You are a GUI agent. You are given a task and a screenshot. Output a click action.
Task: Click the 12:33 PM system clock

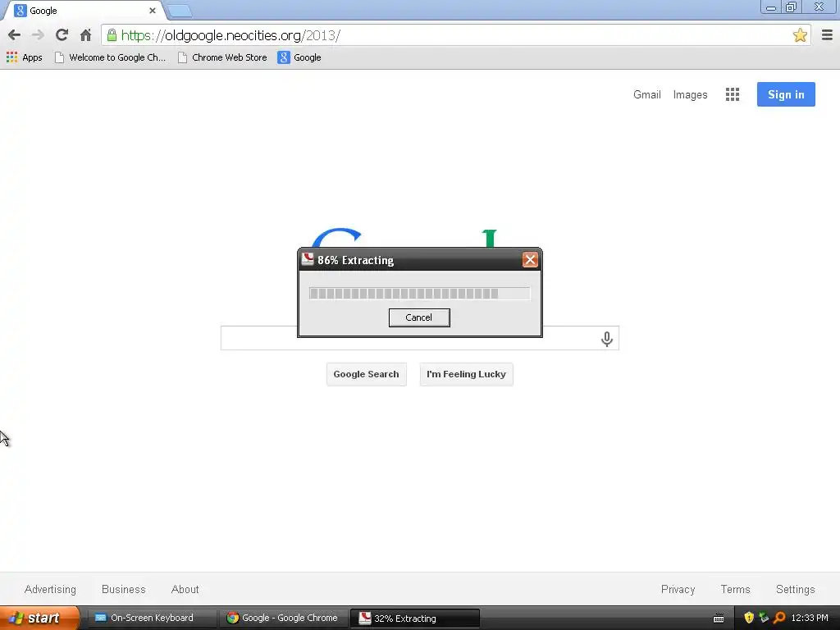pos(810,618)
